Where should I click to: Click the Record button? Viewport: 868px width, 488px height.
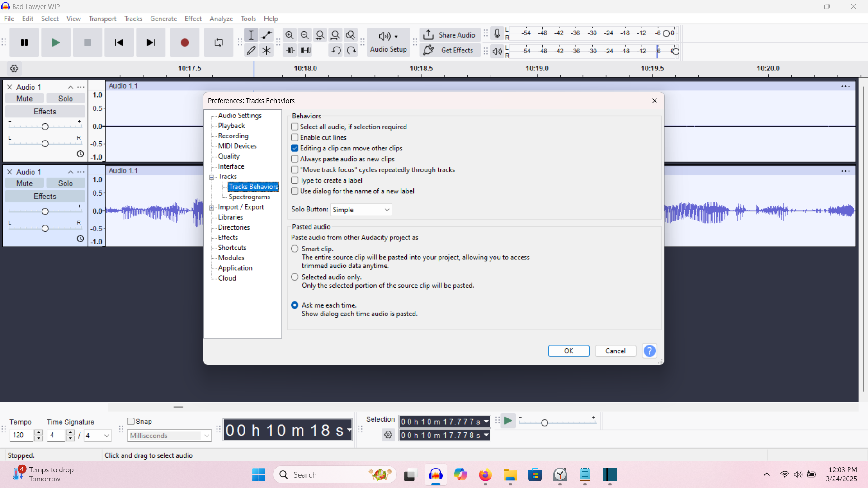click(184, 42)
